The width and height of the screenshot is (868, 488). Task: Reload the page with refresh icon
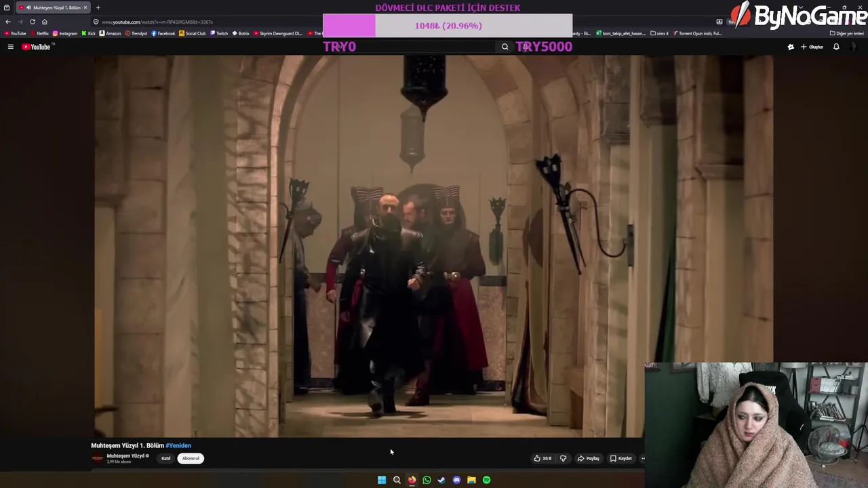click(x=32, y=22)
